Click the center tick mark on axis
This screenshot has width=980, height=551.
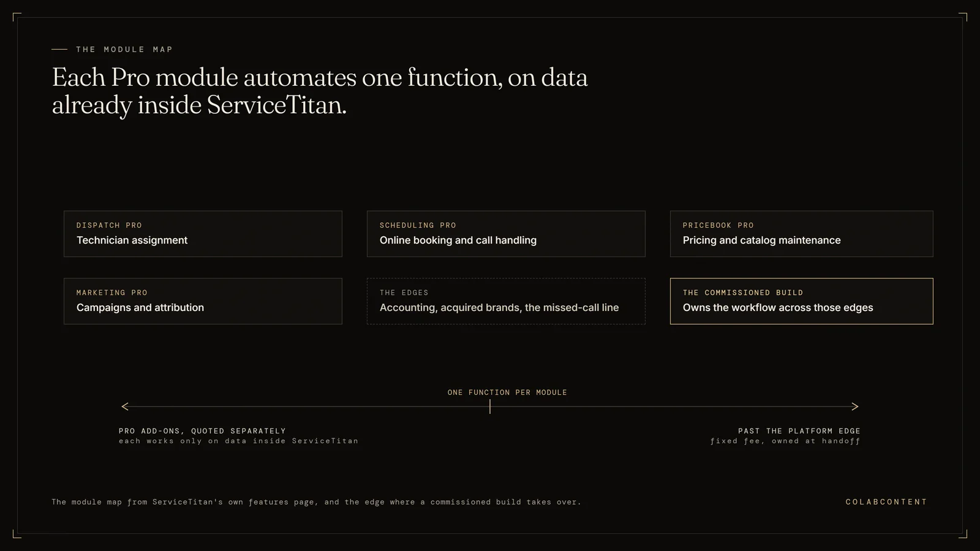click(490, 407)
